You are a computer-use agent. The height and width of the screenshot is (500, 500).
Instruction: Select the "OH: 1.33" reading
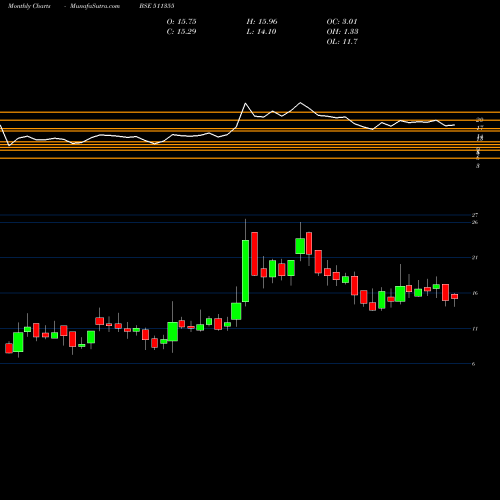(342, 32)
